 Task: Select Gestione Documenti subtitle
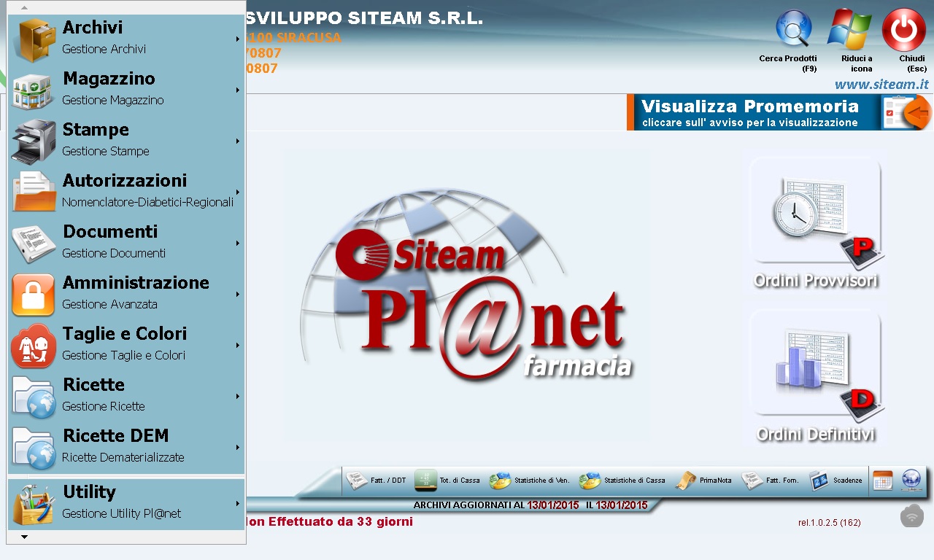114,253
